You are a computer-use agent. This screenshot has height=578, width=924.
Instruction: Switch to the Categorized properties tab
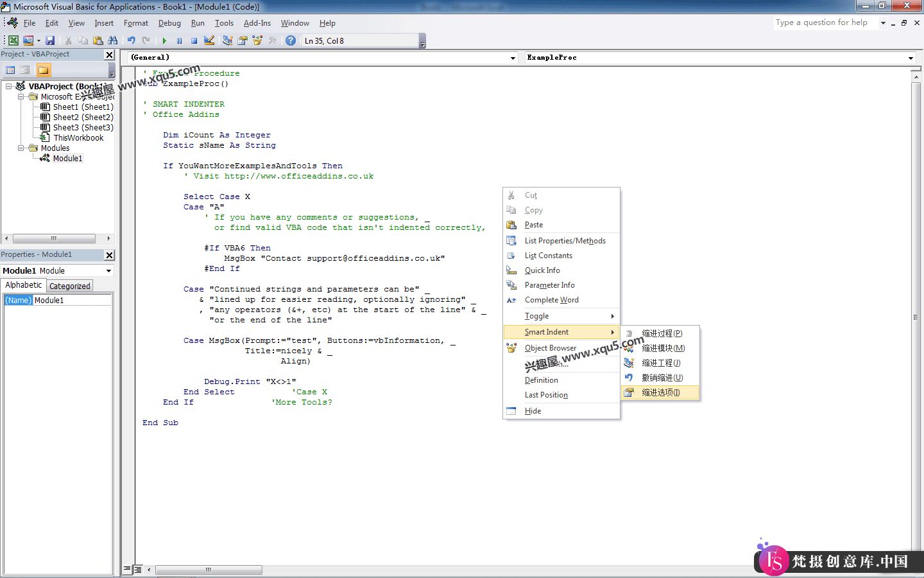[70, 286]
